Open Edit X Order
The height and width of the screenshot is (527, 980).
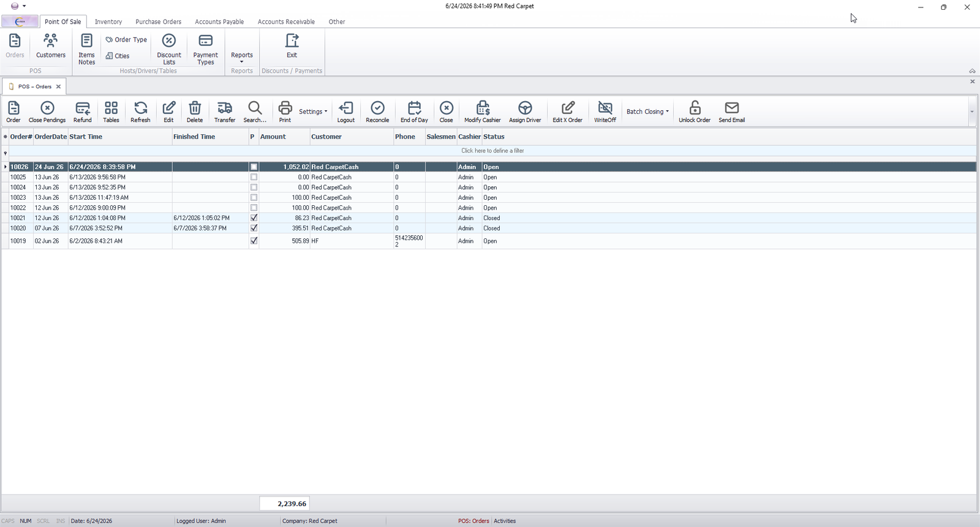568,112
